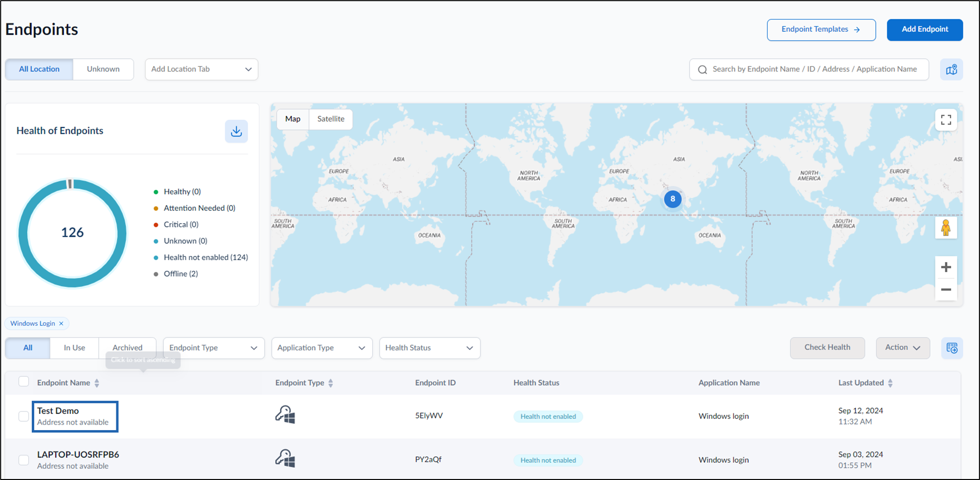Click the search endpoints input field
This screenshot has height=480, width=980.
click(809, 69)
